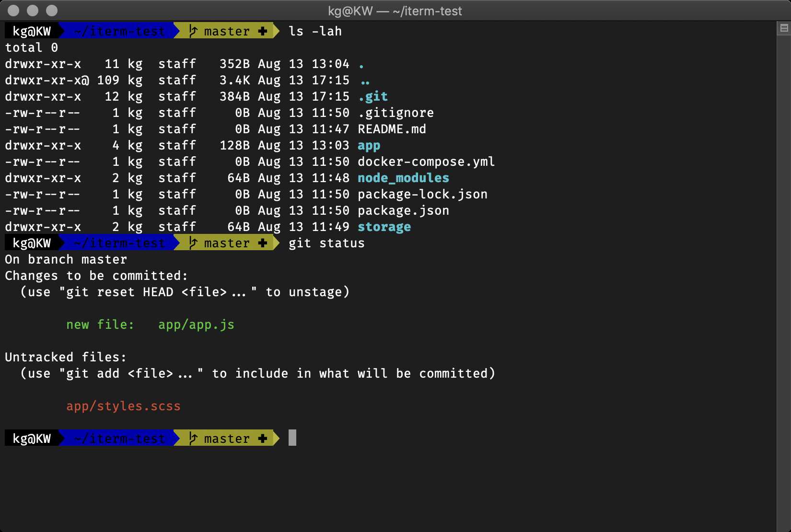Click the terminal cursor block
The height and width of the screenshot is (532, 791).
(292, 438)
